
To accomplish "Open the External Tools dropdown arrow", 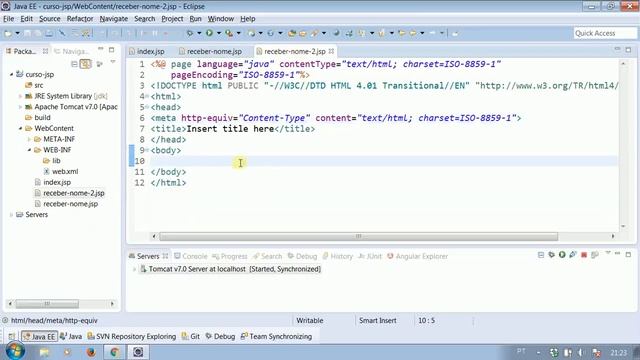I will tap(238, 33).
